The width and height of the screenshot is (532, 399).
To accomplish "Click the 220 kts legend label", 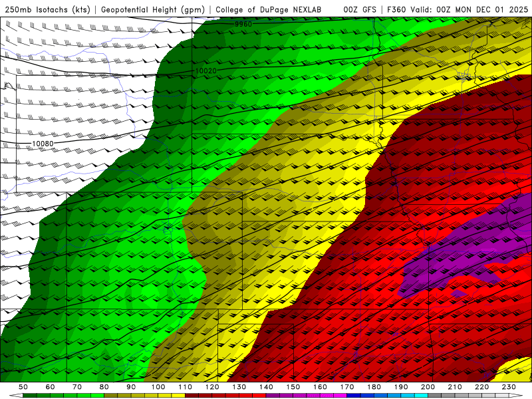I will tap(481, 387).
